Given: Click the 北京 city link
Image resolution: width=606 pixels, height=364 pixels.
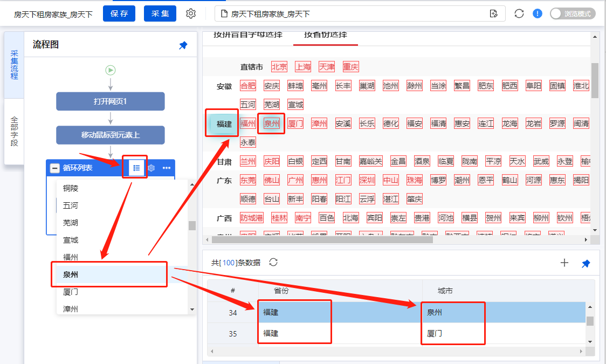Looking at the screenshot, I should point(279,67).
